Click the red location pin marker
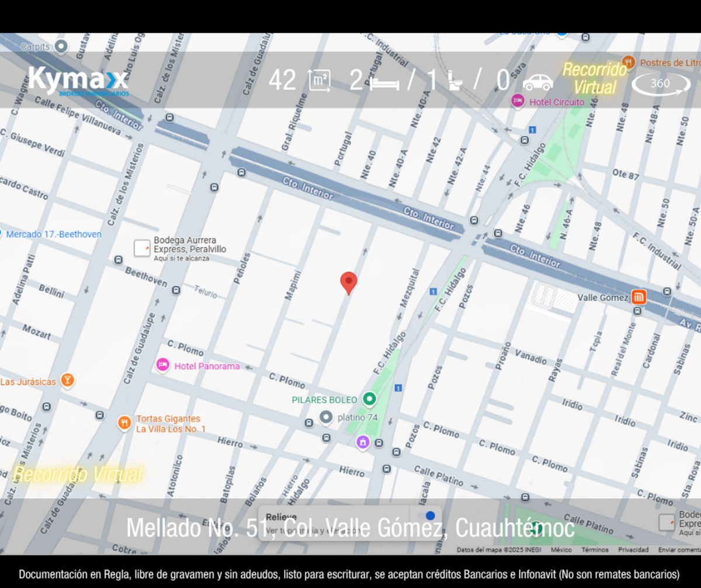 (x=349, y=283)
